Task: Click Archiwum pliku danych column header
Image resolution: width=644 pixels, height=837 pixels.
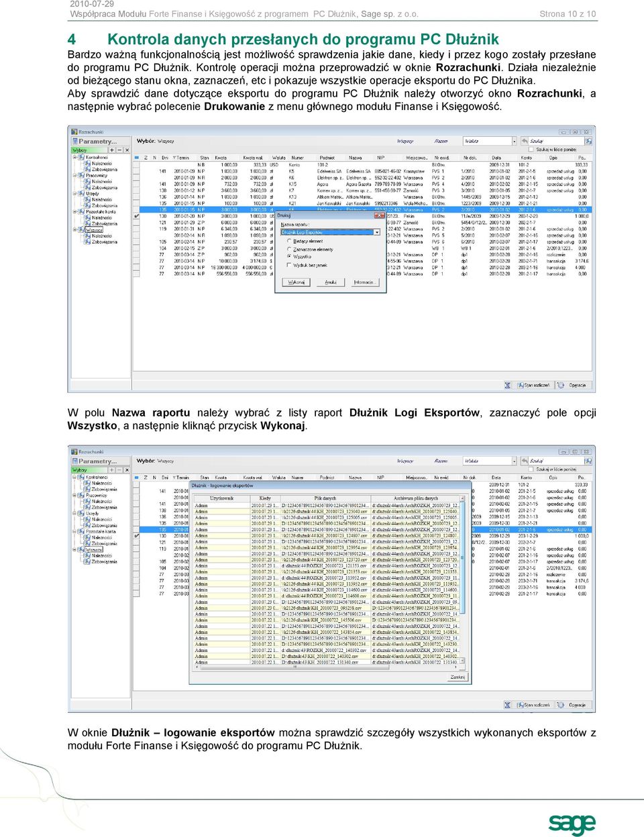Action: 416,498
